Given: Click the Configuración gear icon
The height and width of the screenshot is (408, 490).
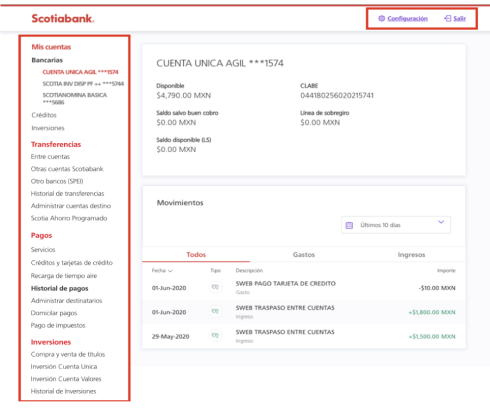Looking at the screenshot, I should point(381,18).
